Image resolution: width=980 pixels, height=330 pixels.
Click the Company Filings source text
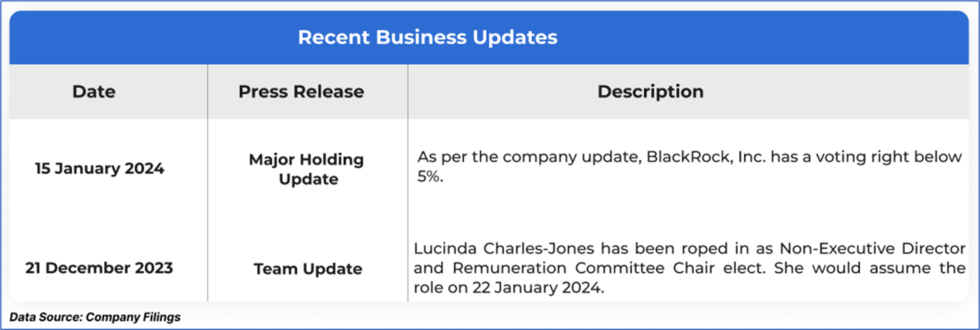pos(133,316)
